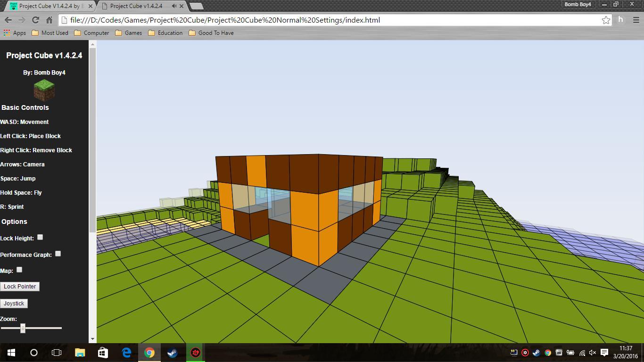Open the Games bookmarks folder
This screenshot has height=362, width=644.
point(128,33)
